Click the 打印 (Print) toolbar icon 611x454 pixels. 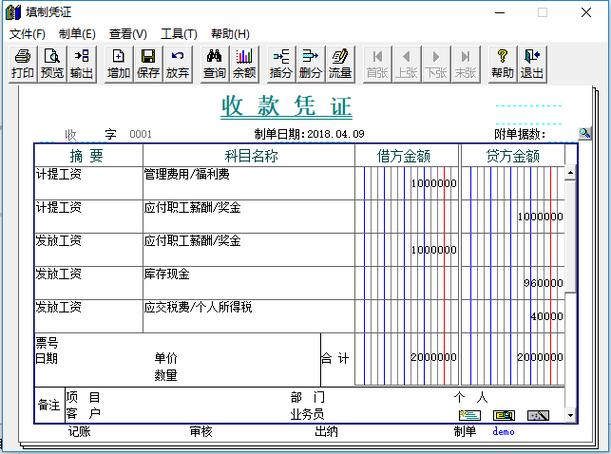pyautogui.click(x=23, y=64)
